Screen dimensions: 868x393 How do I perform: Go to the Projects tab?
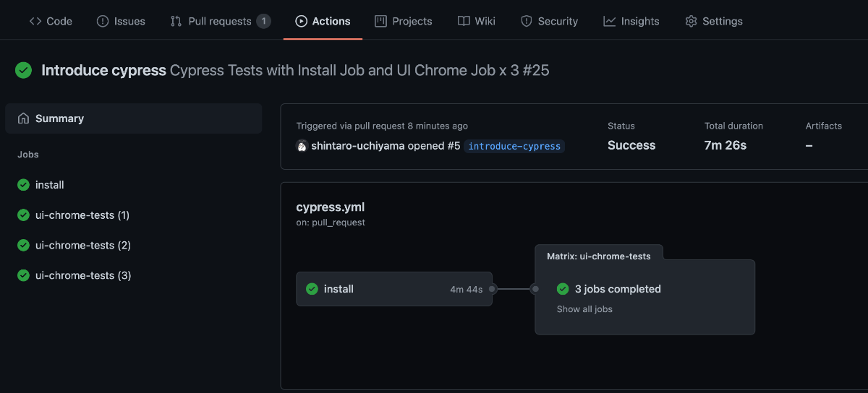pos(404,21)
